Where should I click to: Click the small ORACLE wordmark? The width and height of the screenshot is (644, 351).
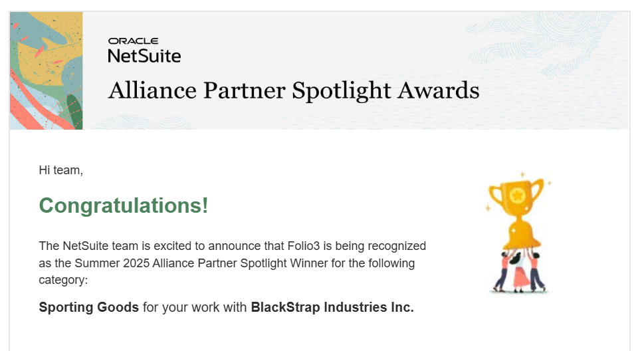pyautogui.click(x=133, y=41)
